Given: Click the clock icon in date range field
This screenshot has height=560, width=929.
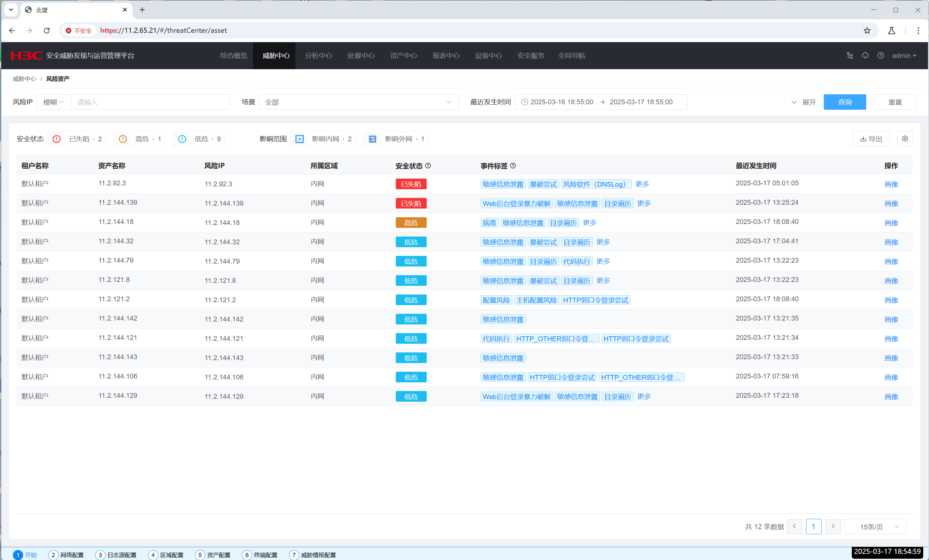Looking at the screenshot, I should tap(525, 102).
